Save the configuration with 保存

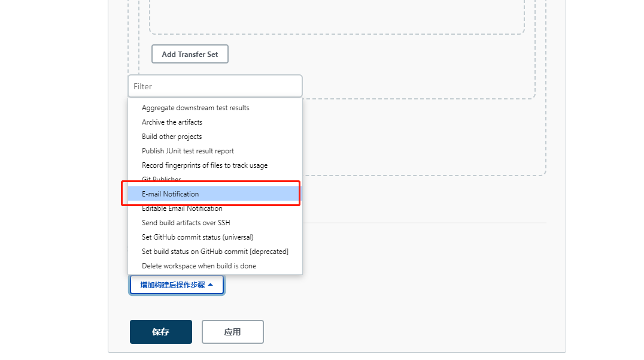click(x=160, y=332)
